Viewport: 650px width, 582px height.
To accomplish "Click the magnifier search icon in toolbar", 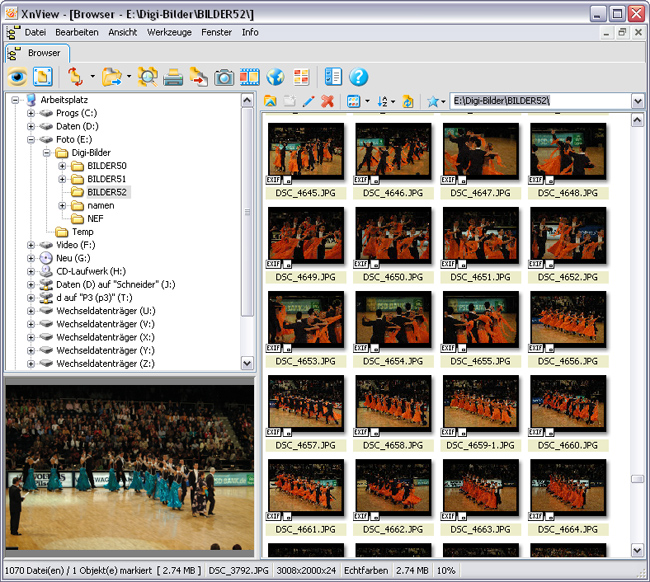I will (148, 77).
